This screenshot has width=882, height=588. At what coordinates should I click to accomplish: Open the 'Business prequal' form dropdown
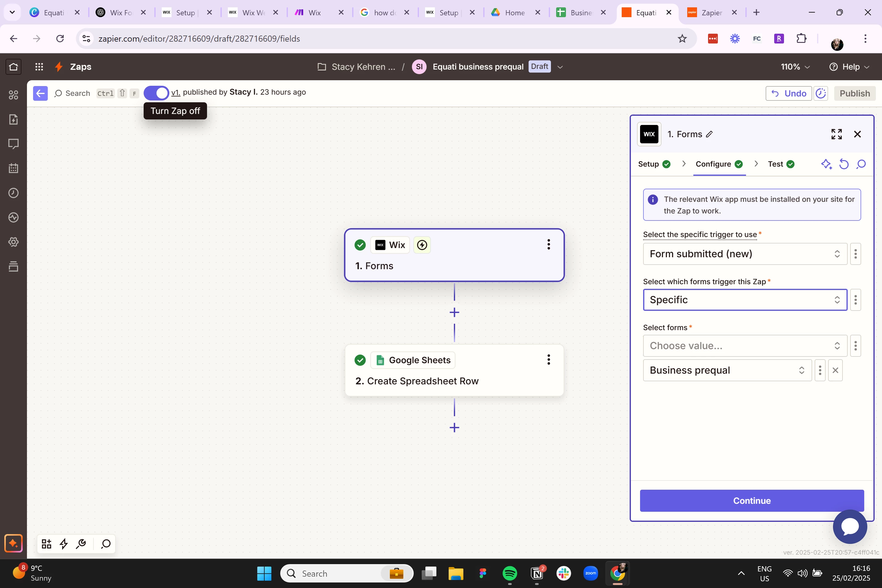[727, 370]
